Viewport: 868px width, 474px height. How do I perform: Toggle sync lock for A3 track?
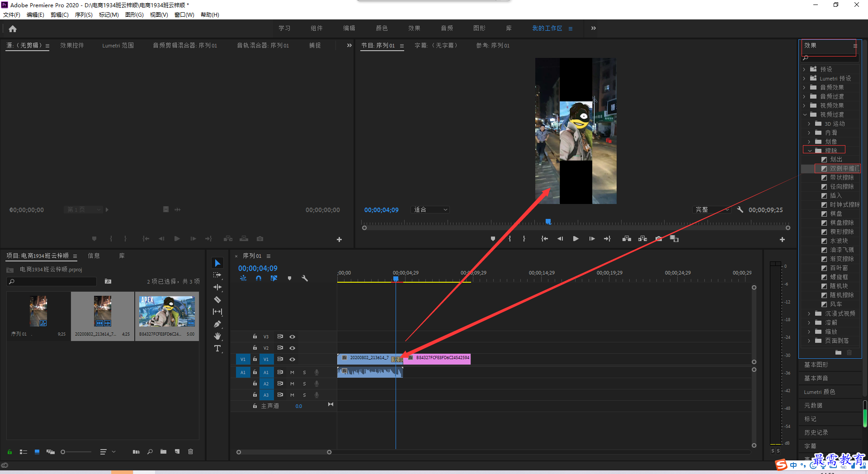pyautogui.click(x=280, y=395)
